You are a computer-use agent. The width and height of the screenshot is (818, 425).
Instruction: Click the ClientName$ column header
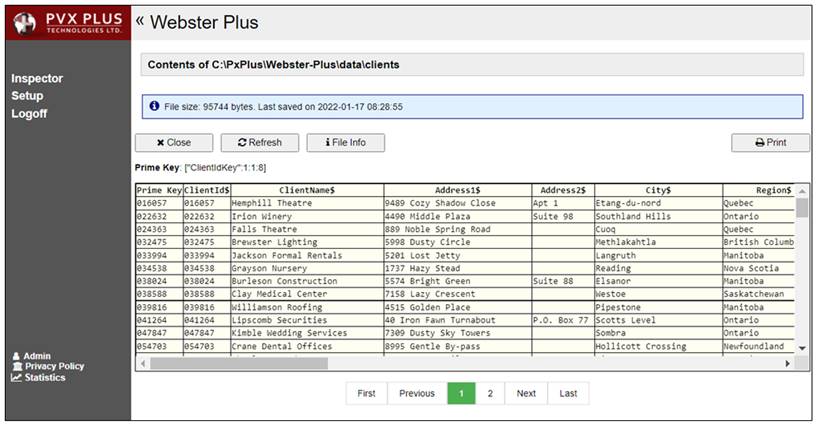pyautogui.click(x=307, y=190)
